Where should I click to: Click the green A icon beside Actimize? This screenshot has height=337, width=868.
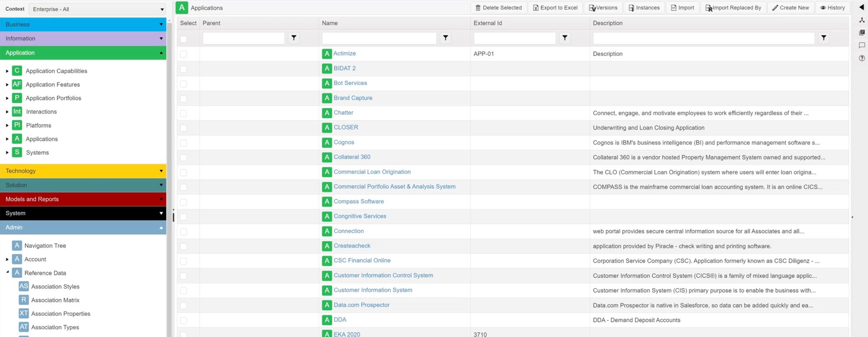[327, 54]
